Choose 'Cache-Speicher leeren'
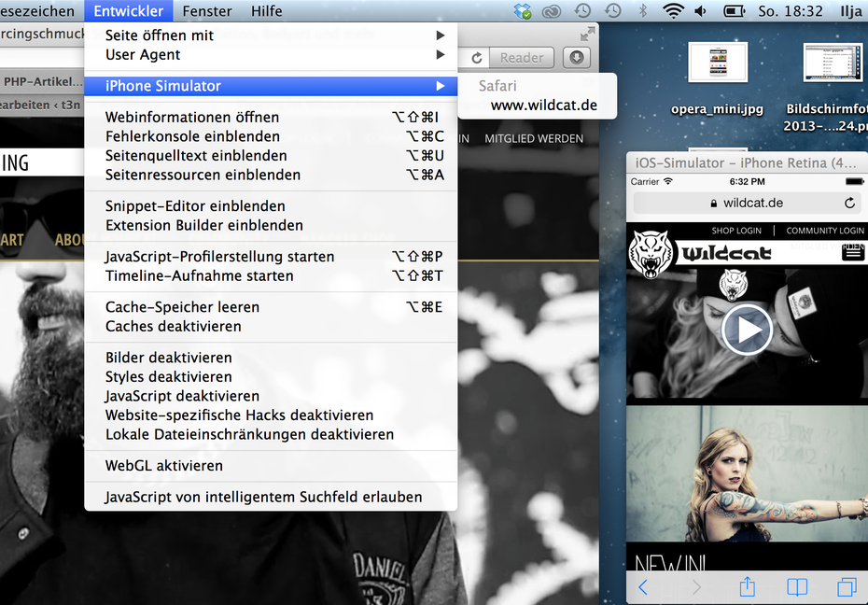The height and width of the screenshot is (605, 868). click(271, 307)
